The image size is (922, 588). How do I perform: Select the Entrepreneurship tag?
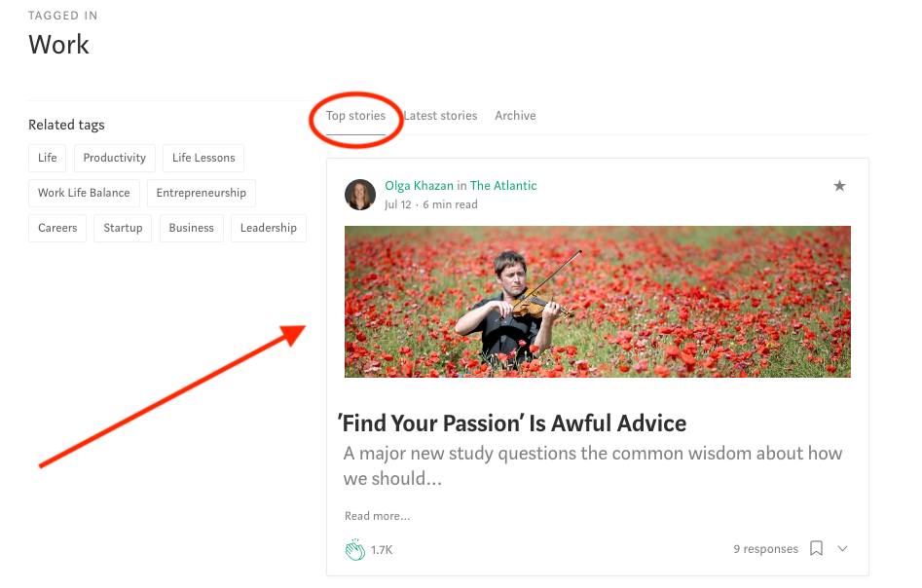click(202, 193)
